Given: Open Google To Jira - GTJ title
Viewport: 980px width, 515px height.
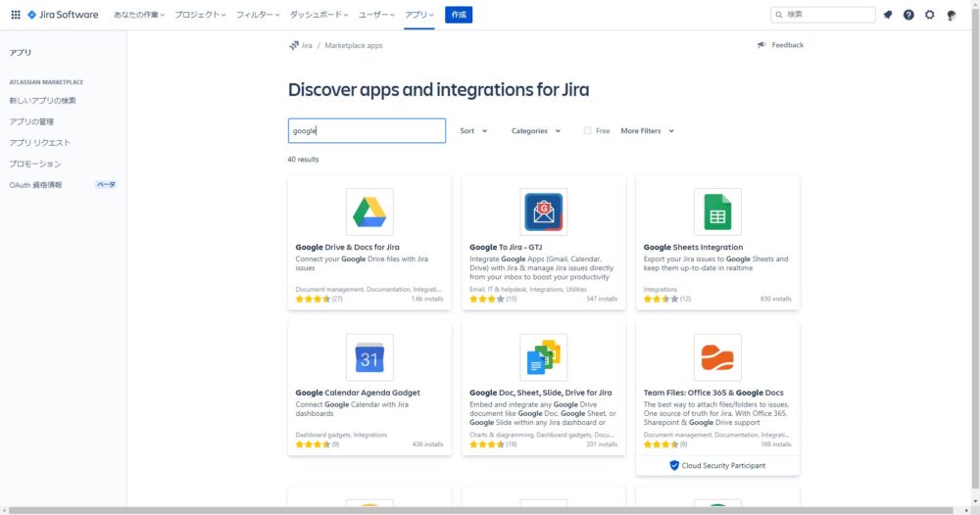Looking at the screenshot, I should pyautogui.click(x=506, y=247).
